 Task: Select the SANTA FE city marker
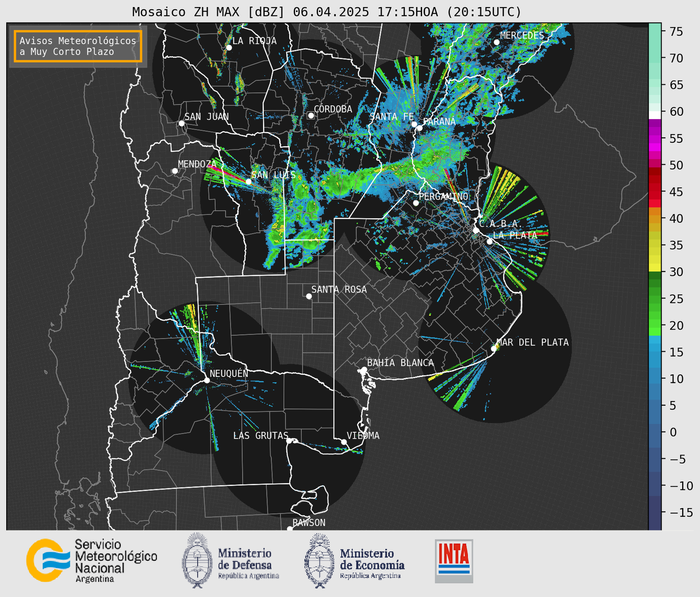coord(414,124)
